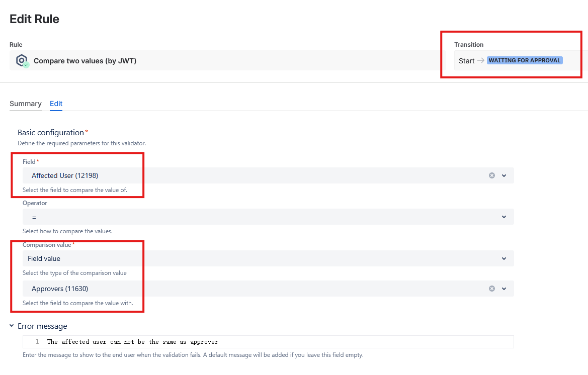The height and width of the screenshot is (375, 588).
Task: Click the arrow icon after Start
Action: pos(480,61)
